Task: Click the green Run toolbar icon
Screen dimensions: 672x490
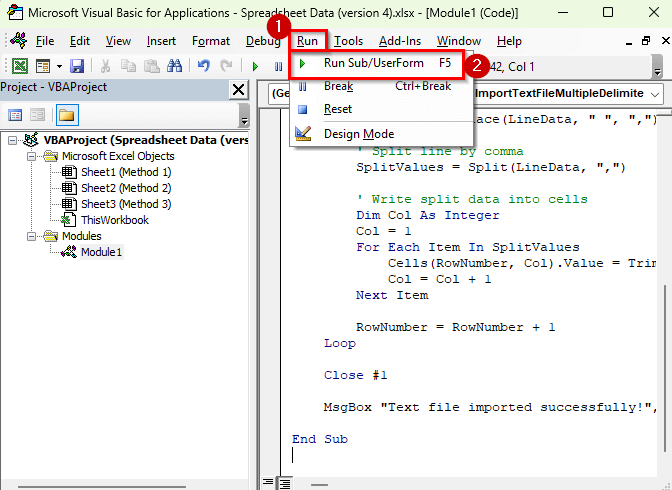Action: pyautogui.click(x=255, y=66)
